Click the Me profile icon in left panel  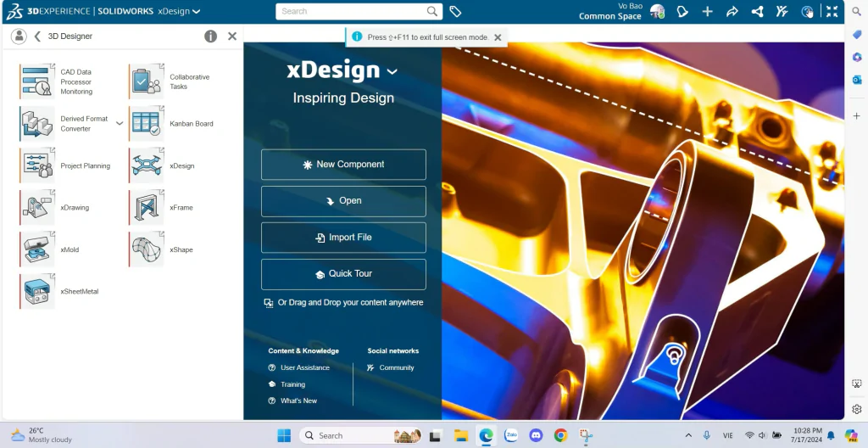pos(19,36)
